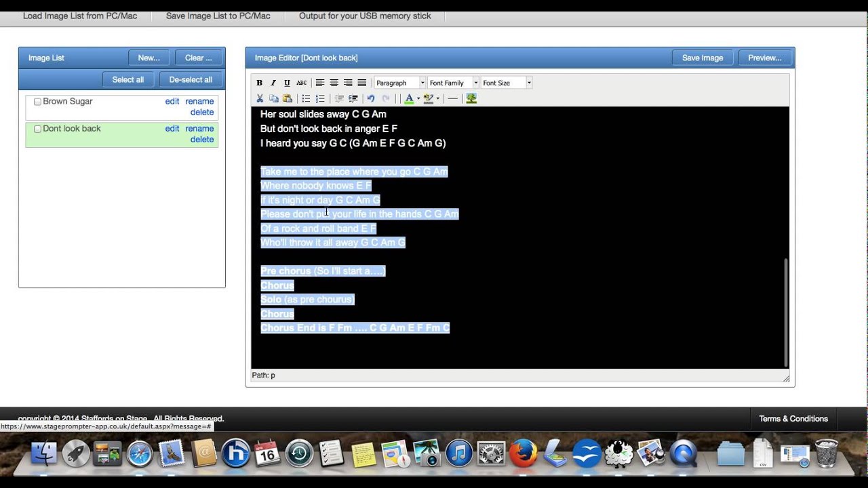The image size is (868, 488).
Task: Redo last edit
Action: point(386,98)
